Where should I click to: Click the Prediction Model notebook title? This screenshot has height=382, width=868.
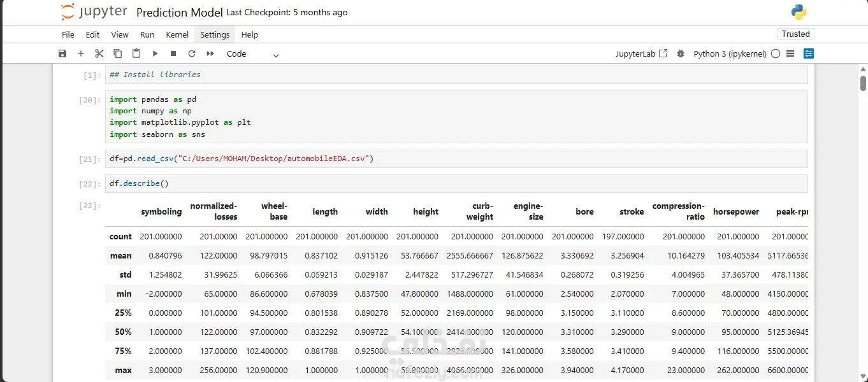180,13
